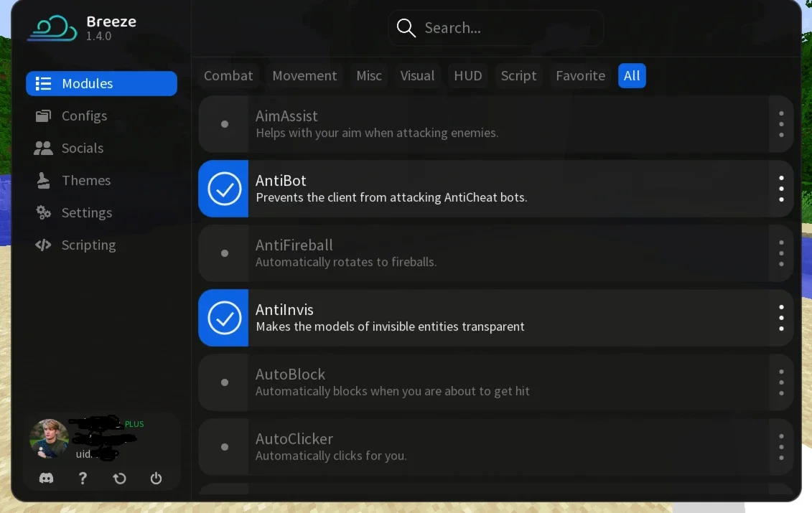Click "Automatically rotates to fireballs." description

coord(346,262)
